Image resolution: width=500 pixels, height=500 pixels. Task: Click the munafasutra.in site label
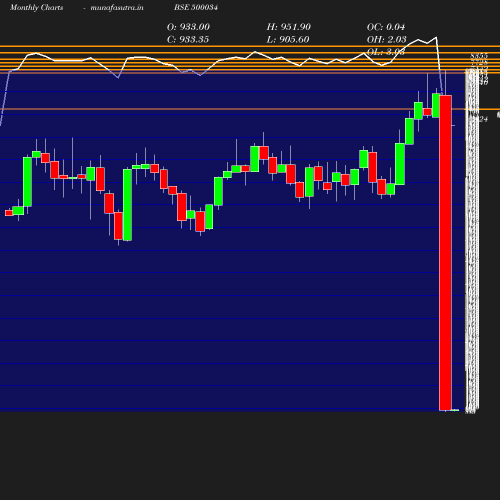pyautogui.click(x=117, y=7)
